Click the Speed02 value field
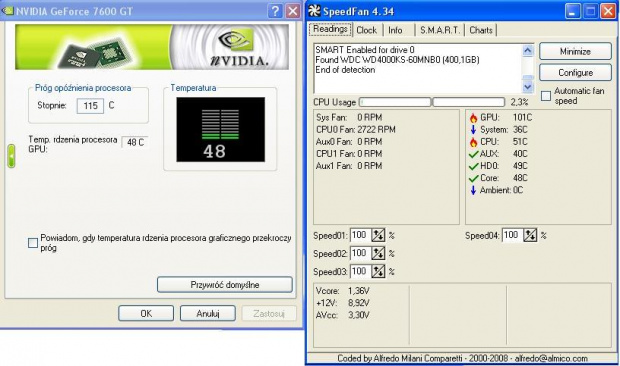The width and height of the screenshot is (620, 366). tap(360, 253)
